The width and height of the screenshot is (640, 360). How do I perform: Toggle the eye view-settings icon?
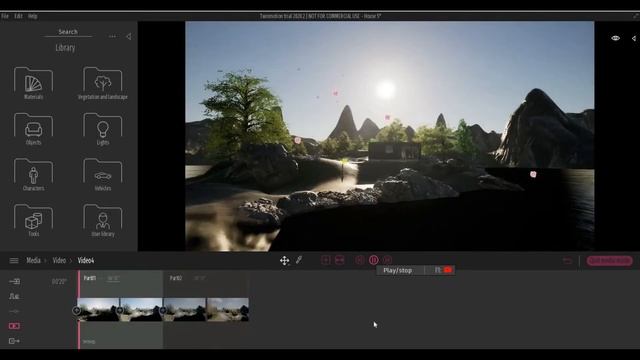click(616, 38)
